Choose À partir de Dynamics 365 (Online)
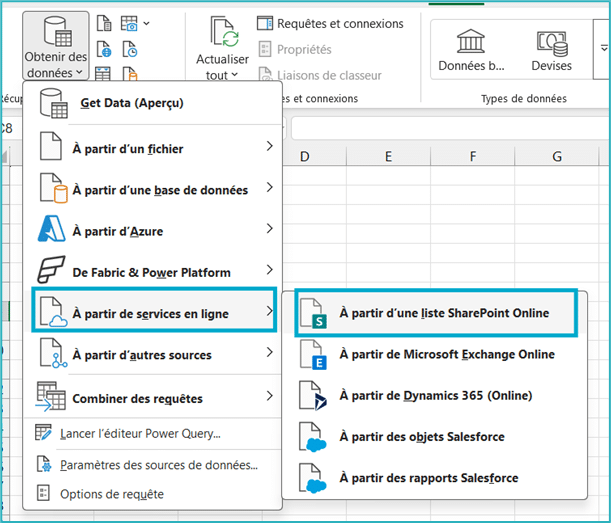Image resolution: width=611 pixels, height=523 pixels. click(434, 395)
